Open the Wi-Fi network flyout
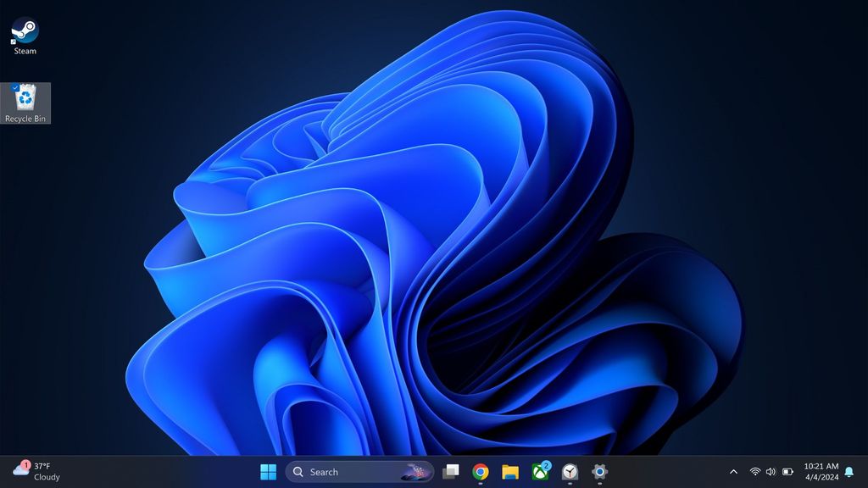The image size is (868, 488). tap(754, 472)
